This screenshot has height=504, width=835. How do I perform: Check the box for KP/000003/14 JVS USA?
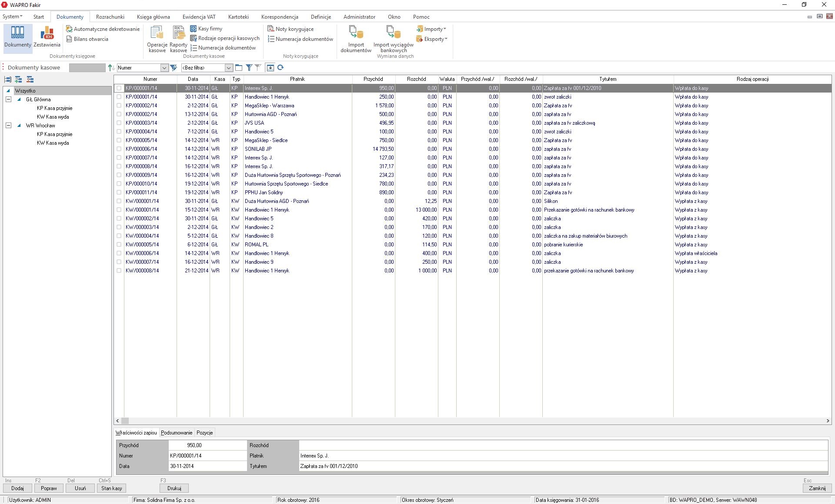click(119, 123)
